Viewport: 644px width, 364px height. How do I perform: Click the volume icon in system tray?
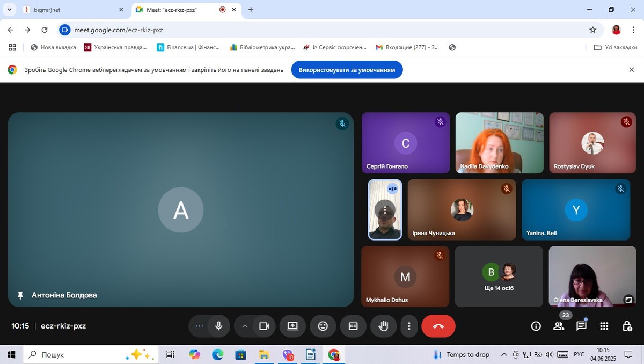550,354
